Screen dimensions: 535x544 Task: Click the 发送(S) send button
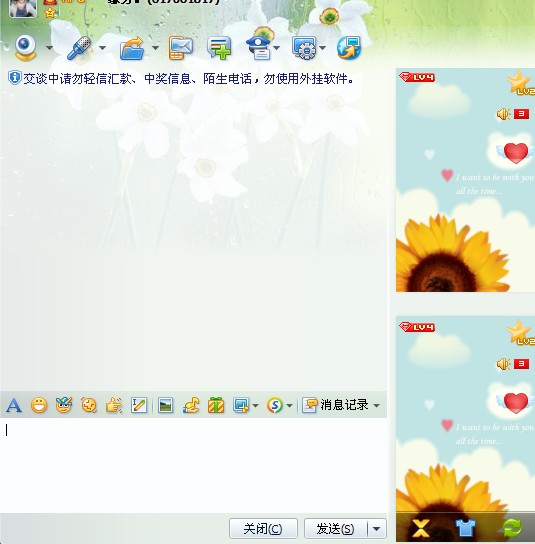tap(336, 529)
